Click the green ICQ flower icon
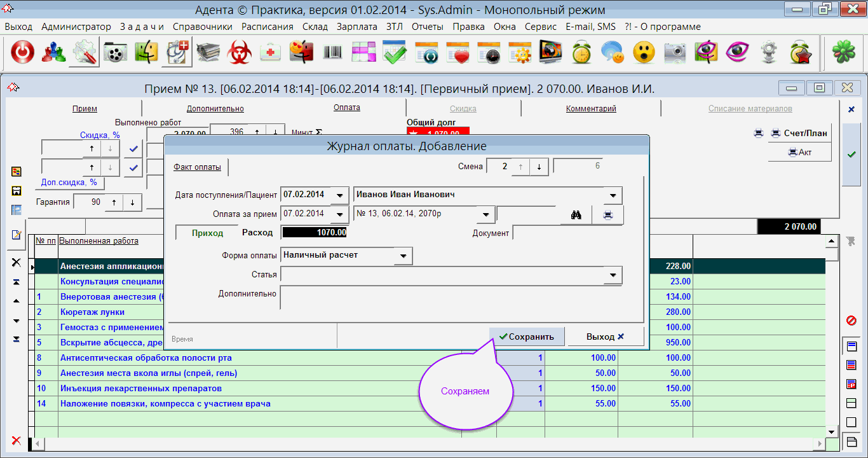Viewport: 868px width, 458px height. click(843, 53)
